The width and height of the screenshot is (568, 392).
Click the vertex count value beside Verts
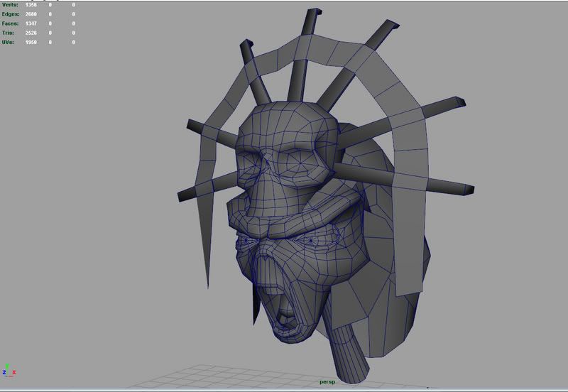31,5
